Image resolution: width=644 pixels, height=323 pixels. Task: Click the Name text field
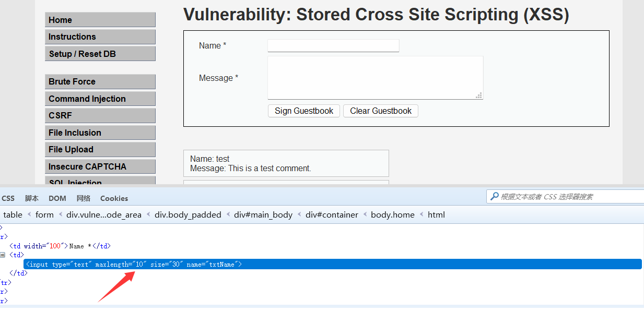pyautogui.click(x=333, y=46)
